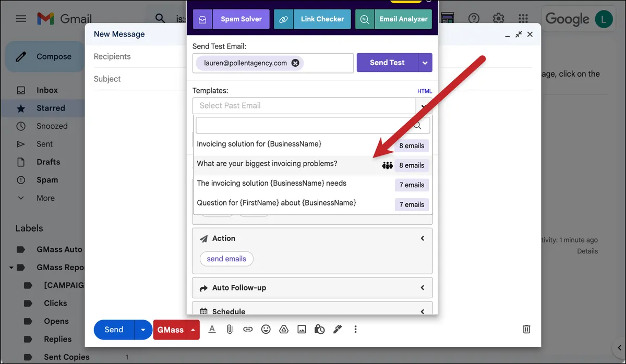Open the Clicks label
The width and height of the screenshot is (626, 364).
(55, 303)
